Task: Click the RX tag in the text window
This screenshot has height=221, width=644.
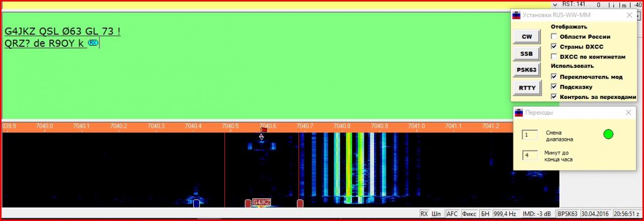Action: (x=93, y=43)
